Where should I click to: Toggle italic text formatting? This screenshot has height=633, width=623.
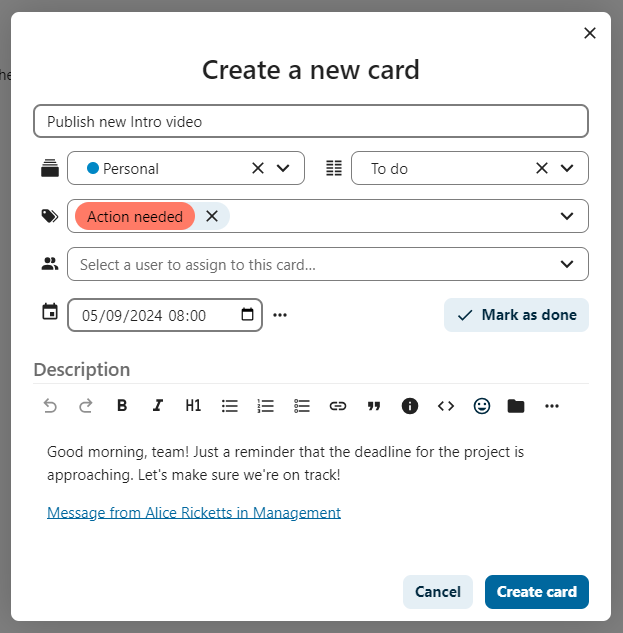(157, 406)
